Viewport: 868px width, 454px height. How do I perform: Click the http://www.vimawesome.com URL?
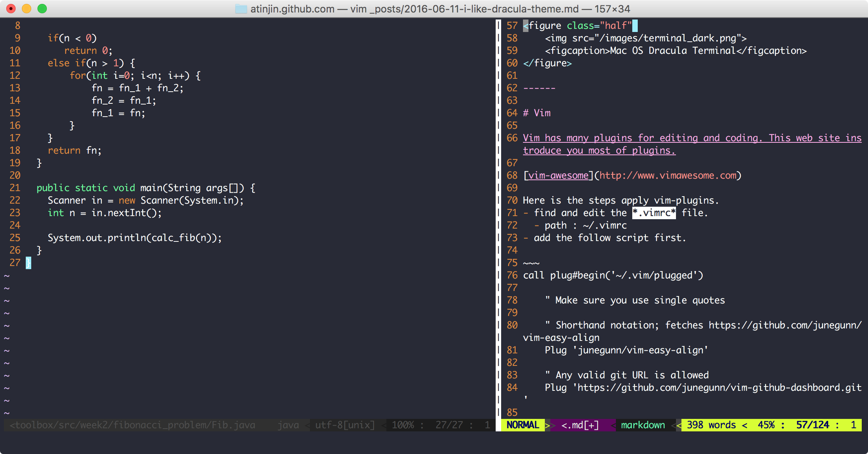[668, 176]
